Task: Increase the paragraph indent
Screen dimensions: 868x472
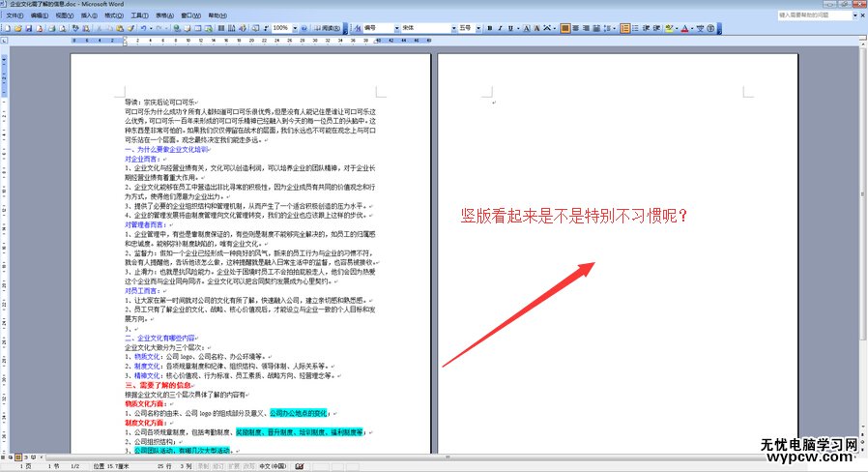Action: [x=657, y=28]
